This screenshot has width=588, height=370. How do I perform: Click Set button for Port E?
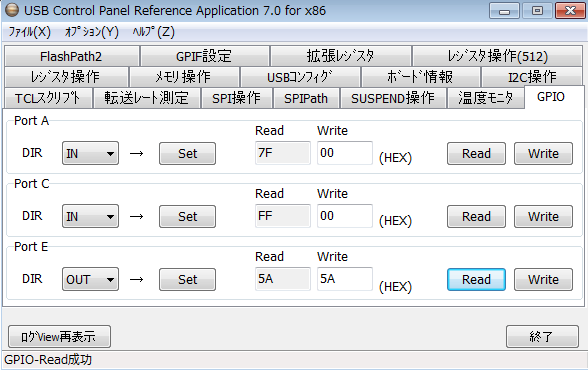[x=188, y=279]
